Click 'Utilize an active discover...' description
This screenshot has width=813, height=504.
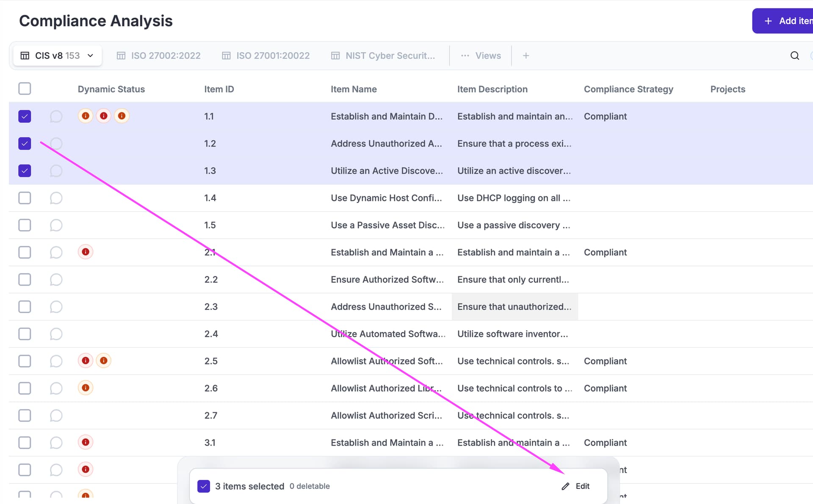[514, 171]
